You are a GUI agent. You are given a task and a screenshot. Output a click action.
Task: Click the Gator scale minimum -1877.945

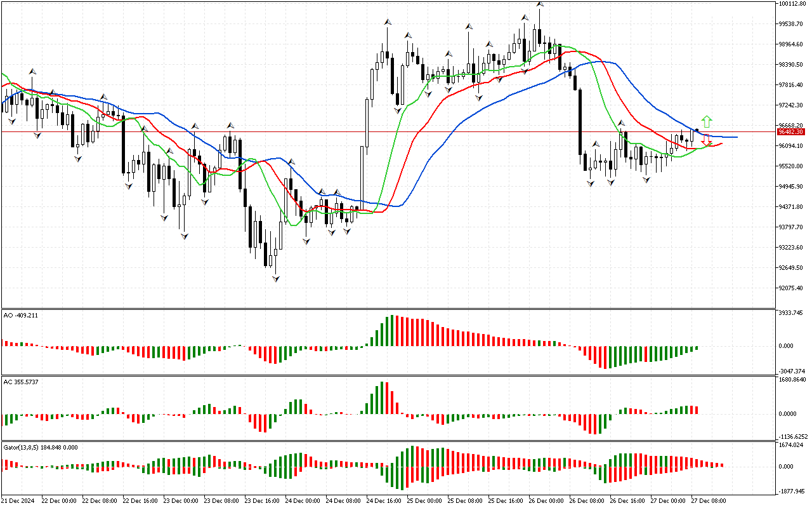coord(792,491)
